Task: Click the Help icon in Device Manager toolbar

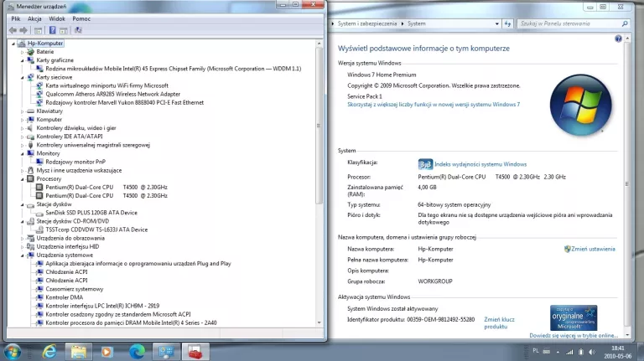Action: 51,30
